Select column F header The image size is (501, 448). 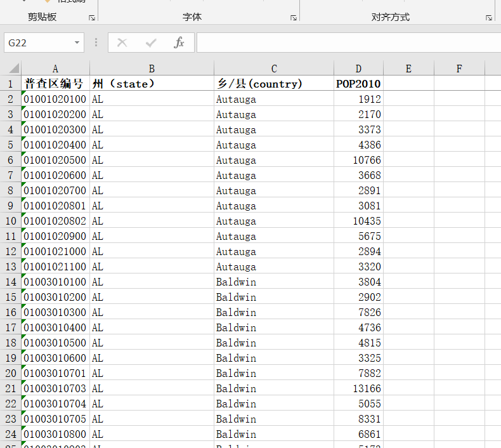point(459,69)
